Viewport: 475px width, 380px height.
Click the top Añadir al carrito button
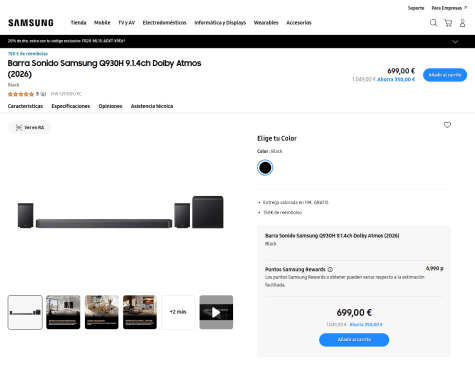pos(445,75)
